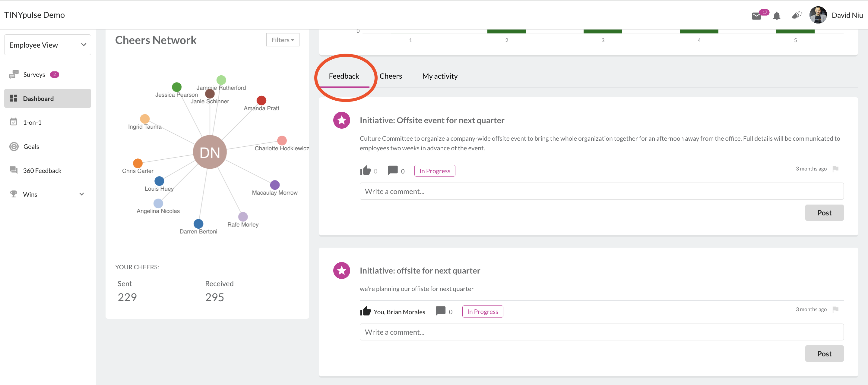
Task: Toggle thumbs up on post liked by Brian Morales
Action: pyautogui.click(x=365, y=311)
